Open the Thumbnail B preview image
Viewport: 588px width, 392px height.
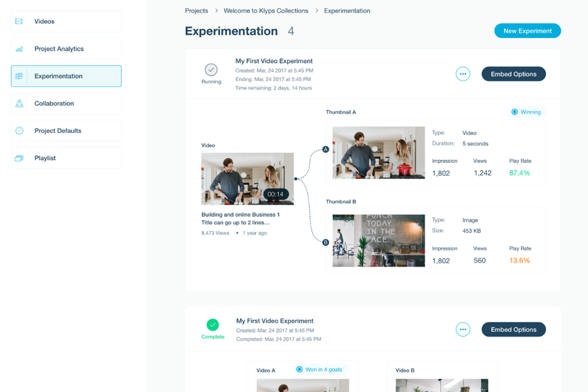click(x=379, y=241)
